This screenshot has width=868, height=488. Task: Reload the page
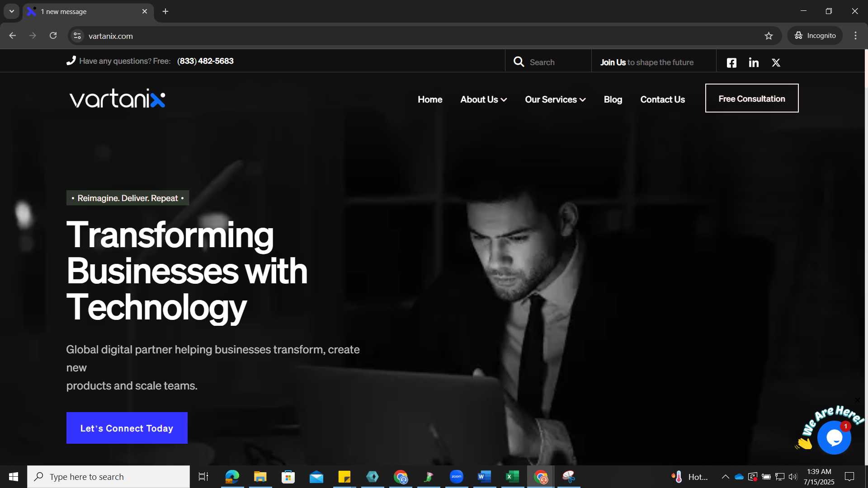[x=53, y=36]
